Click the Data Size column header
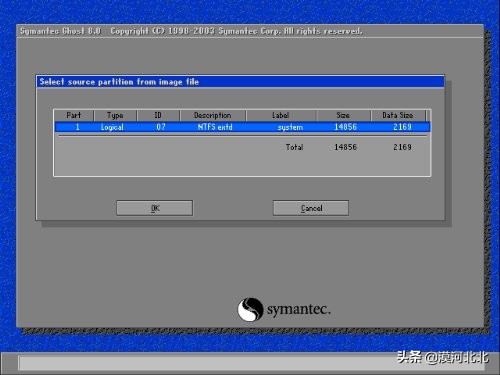The width and height of the screenshot is (500, 375). tap(398, 115)
